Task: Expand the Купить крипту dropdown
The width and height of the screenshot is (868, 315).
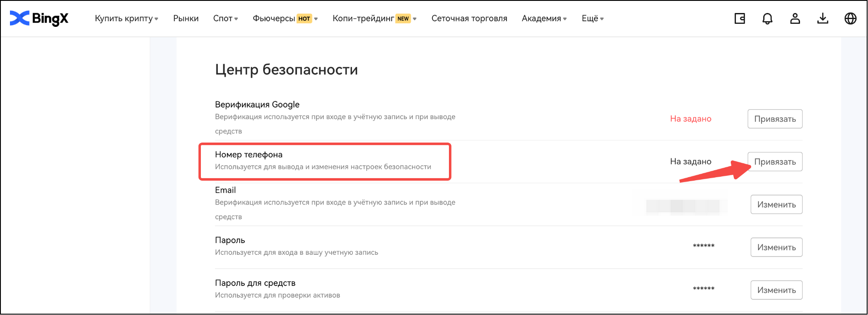Action: click(126, 19)
